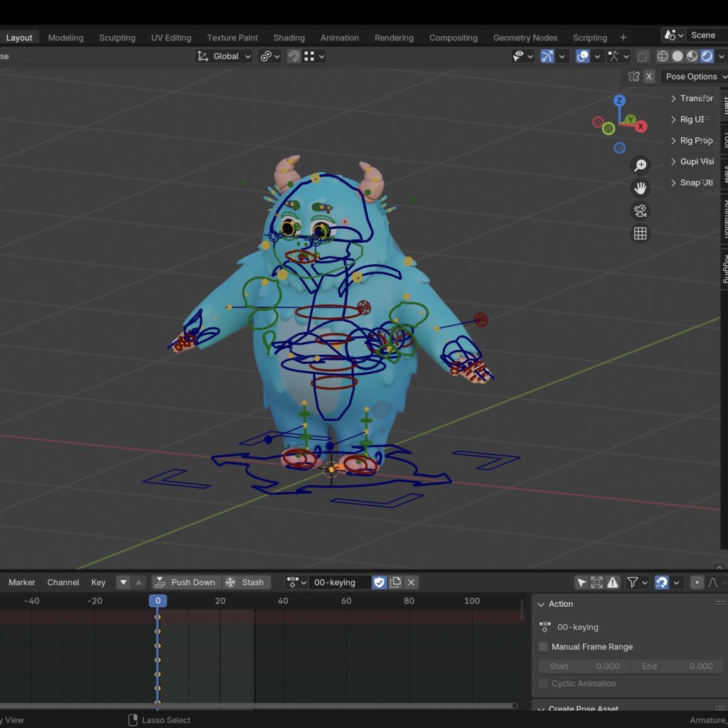Open the Marker menu
The height and width of the screenshot is (728, 728).
21,582
